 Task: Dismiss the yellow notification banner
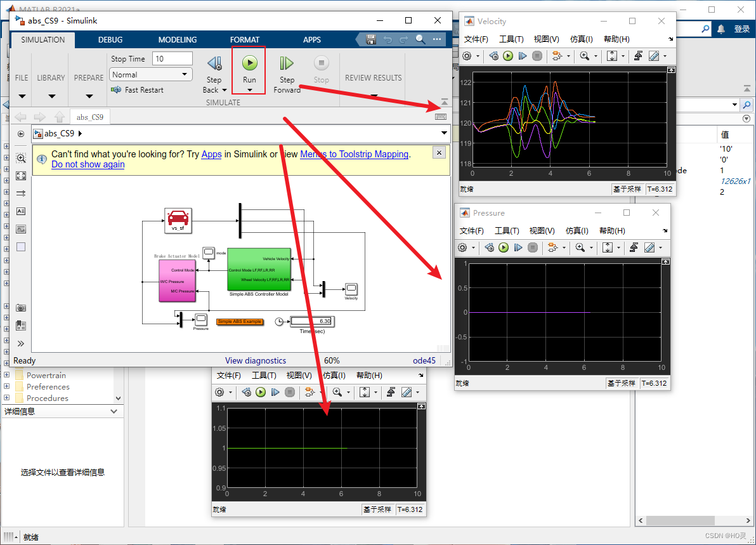(x=439, y=153)
